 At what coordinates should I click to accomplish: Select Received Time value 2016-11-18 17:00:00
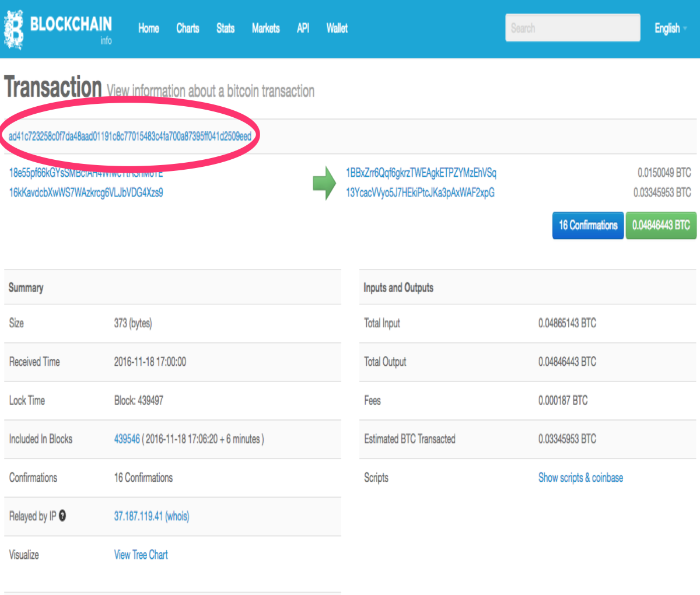pos(150,362)
